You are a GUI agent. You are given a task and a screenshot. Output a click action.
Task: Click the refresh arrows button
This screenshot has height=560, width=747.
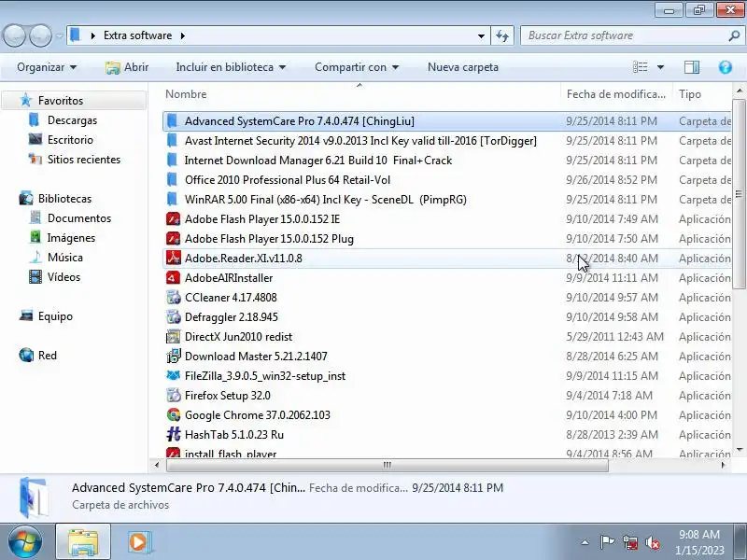(x=502, y=35)
